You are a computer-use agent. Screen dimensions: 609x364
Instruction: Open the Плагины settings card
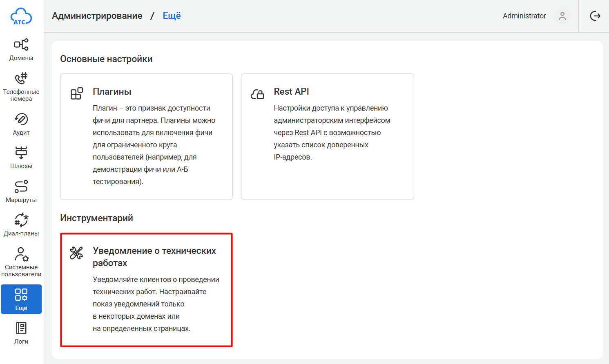click(146, 137)
